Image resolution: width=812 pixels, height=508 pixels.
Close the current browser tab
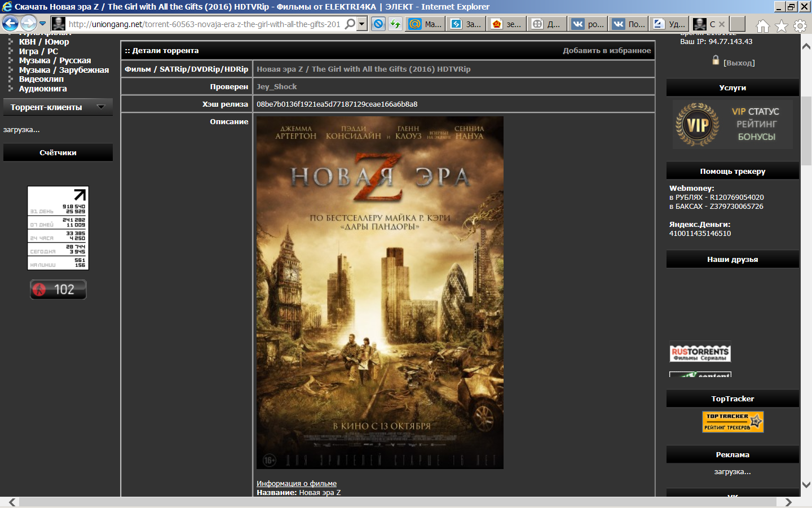coord(722,24)
